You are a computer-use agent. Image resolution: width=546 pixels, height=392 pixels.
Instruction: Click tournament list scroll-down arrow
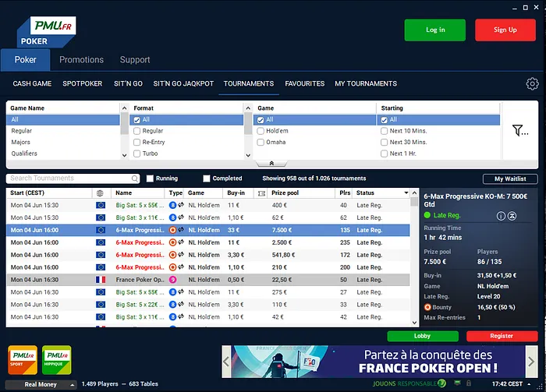(414, 323)
